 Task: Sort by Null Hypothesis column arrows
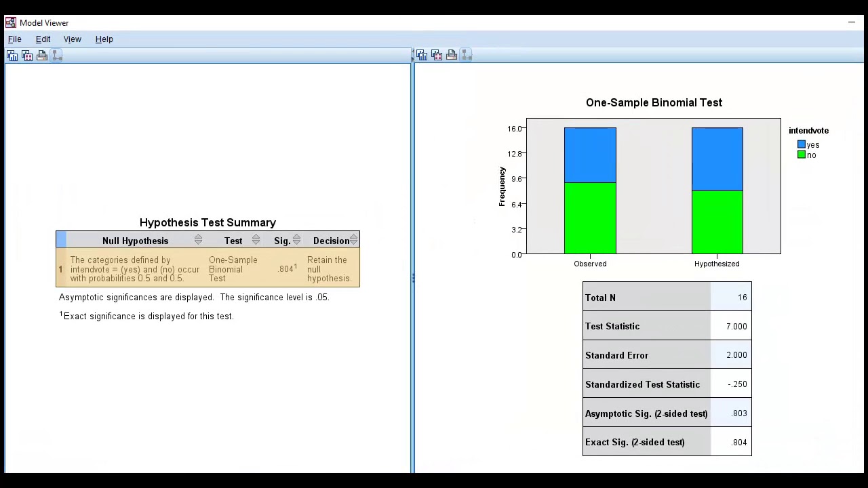(198, 240)
